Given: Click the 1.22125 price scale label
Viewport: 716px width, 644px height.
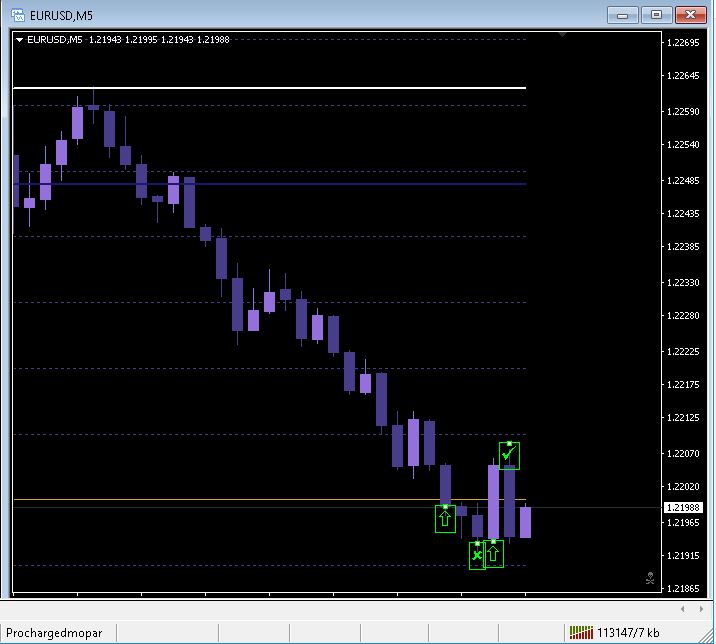Looking at the screenshot, I should coord(683,417).
